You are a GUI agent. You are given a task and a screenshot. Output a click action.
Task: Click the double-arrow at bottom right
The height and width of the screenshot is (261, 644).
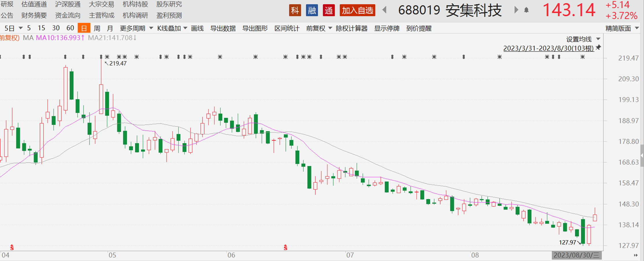coord(636,255)
